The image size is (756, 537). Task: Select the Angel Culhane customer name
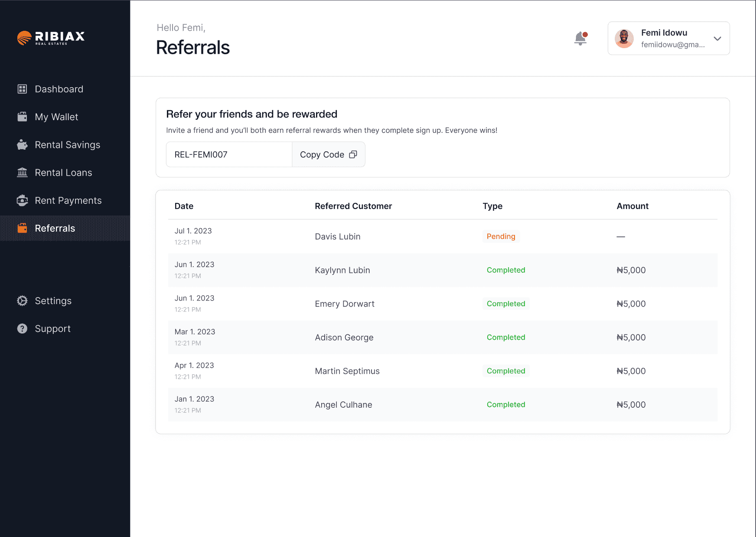343,405
